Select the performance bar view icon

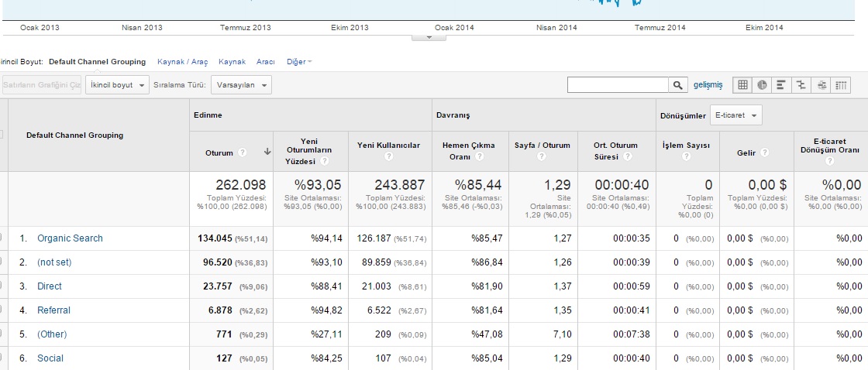coord(782,84)
